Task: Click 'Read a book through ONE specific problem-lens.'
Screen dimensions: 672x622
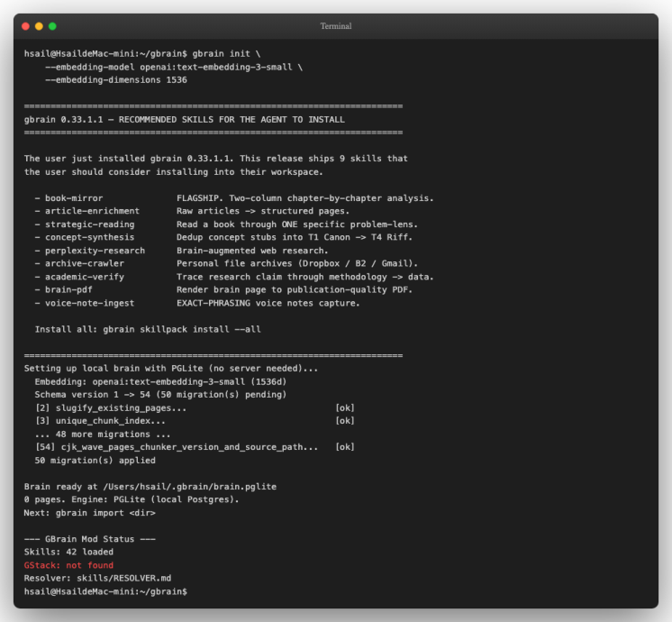Action: click(297, 224)
